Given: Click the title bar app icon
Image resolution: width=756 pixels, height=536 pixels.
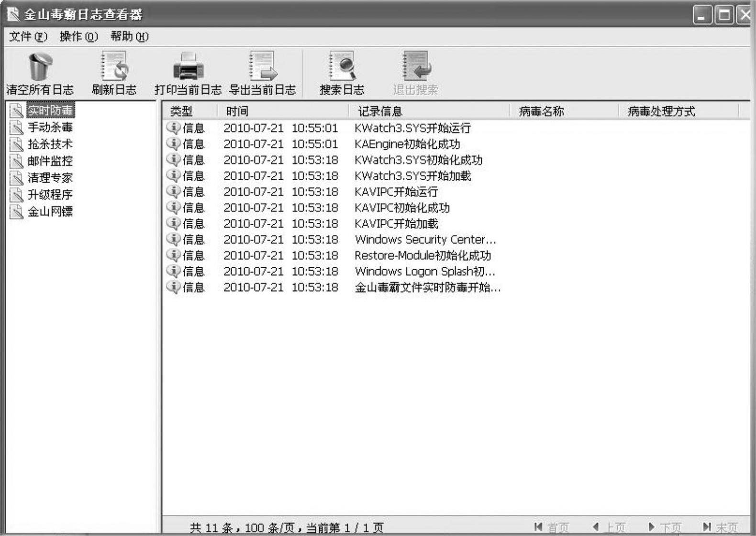Looking at the screenshot, I should 13,14.
